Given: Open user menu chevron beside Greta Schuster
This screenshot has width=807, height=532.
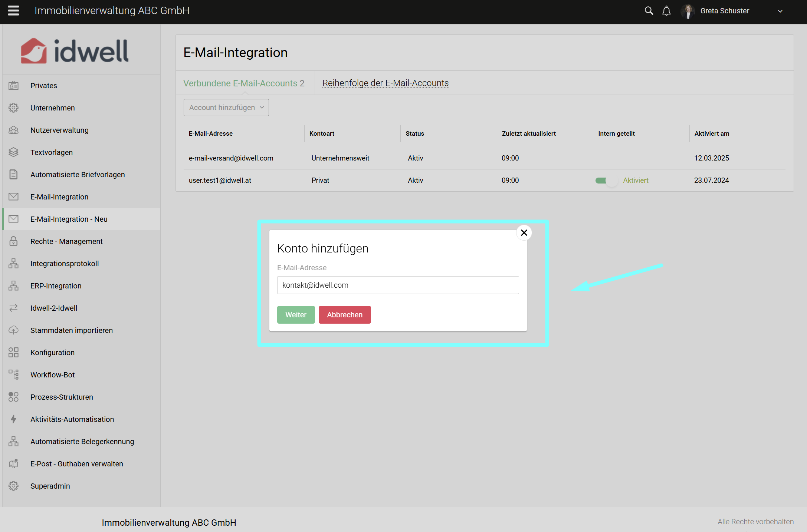Looking at the screenshot, I should coord(780,11).
